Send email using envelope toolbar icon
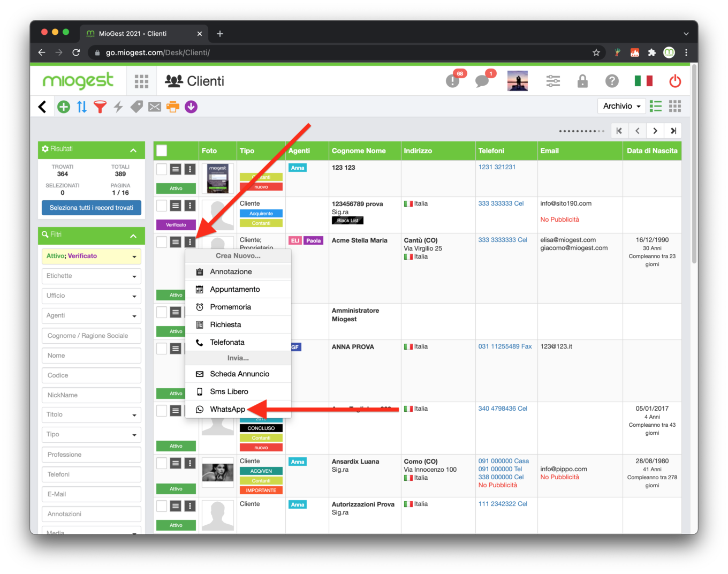This screenshot has width=728, height=574. (155, 107)
